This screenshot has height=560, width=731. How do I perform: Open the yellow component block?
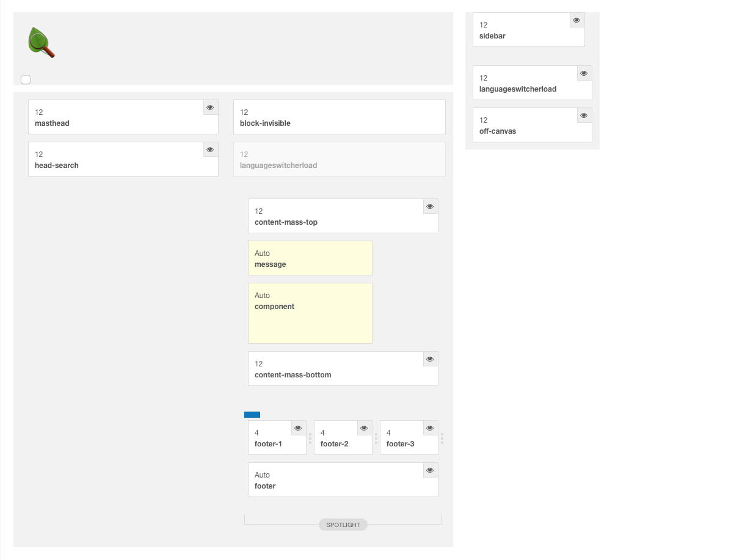pos(310,313)
